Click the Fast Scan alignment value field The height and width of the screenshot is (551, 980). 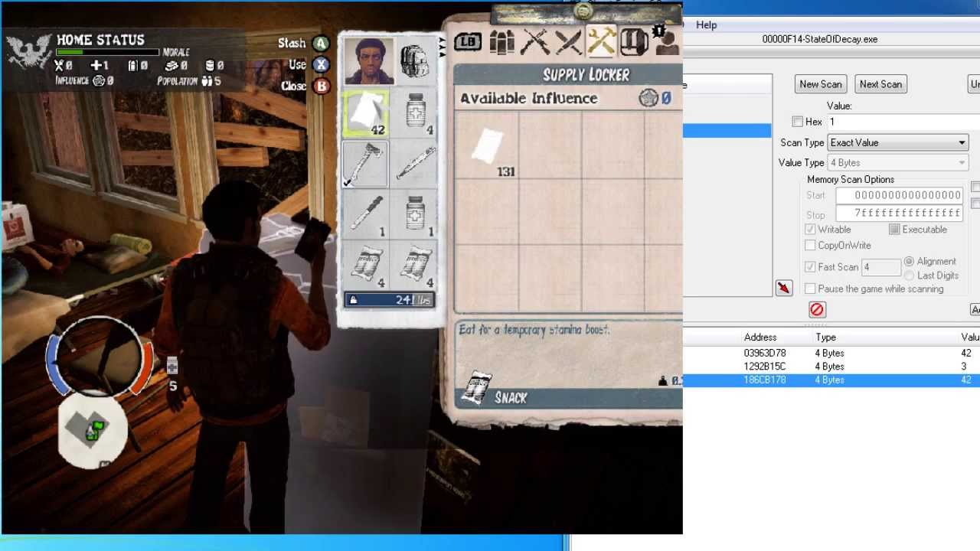click(881, 267)
